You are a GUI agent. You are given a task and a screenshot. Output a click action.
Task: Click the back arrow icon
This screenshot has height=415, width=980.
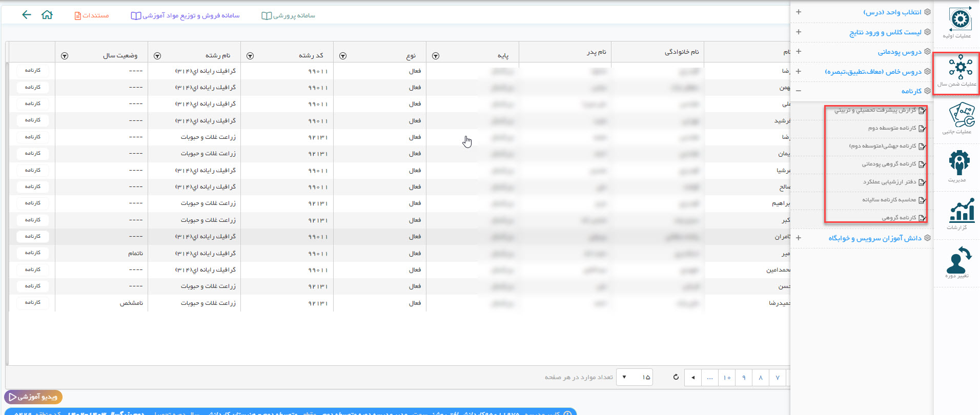click(x=27, y=15)
